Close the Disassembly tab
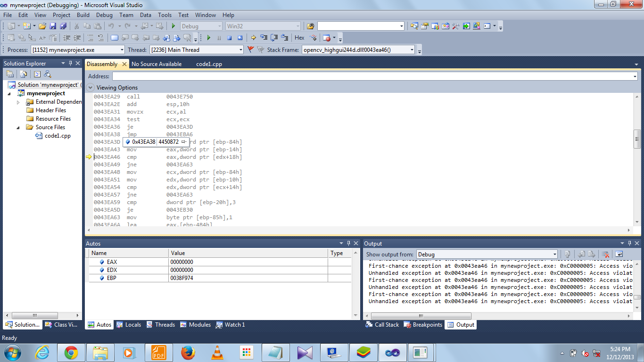The height and width of the screenshot is (362, 644). (x=124, y=64)
